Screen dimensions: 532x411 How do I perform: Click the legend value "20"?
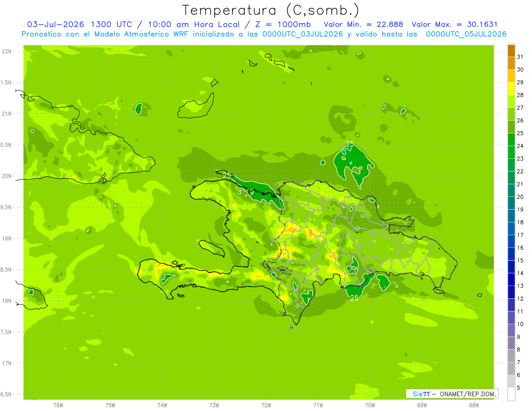[x=520, y=197]
